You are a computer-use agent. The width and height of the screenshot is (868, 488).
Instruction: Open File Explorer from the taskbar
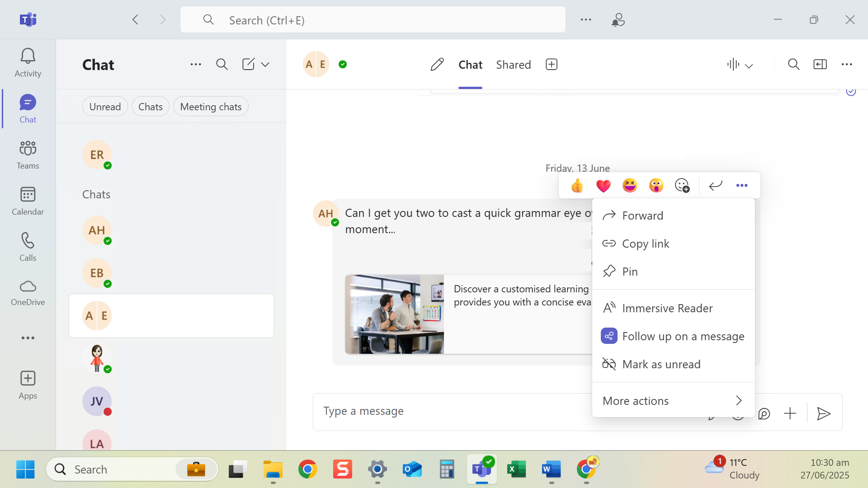[273, 469]
